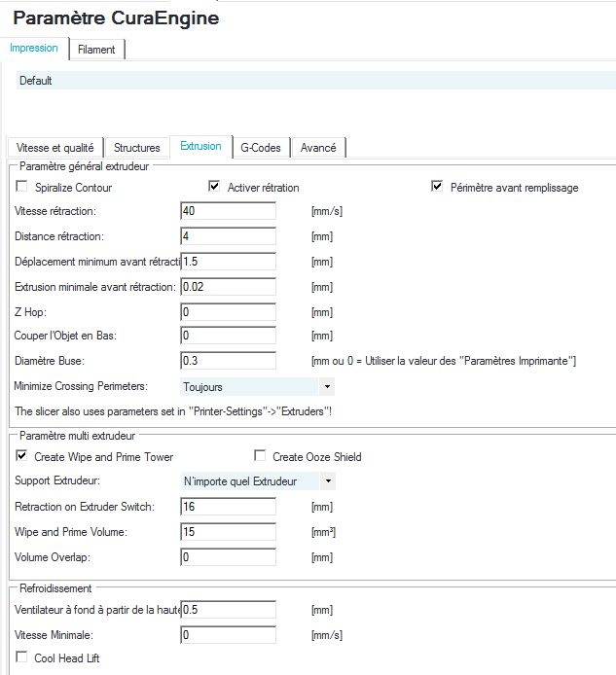Click the Paramètre général extrudeur group label

click(84, 166)
